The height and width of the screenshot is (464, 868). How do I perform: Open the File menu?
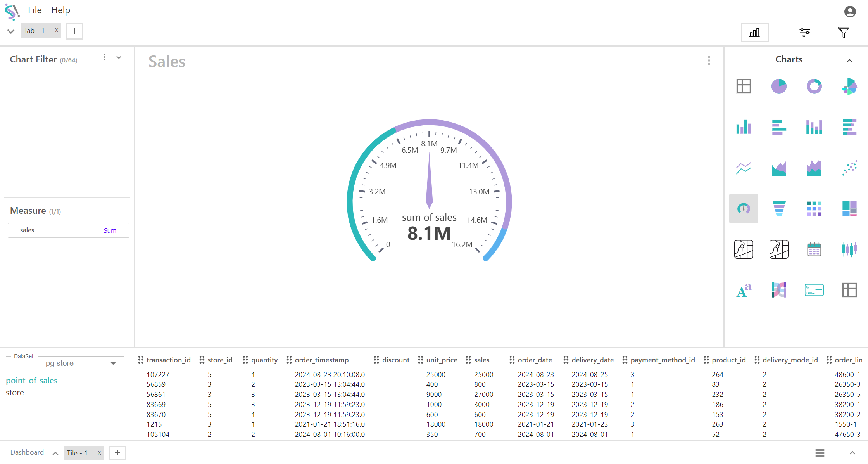pyautogui.click(x=35, y=10)
